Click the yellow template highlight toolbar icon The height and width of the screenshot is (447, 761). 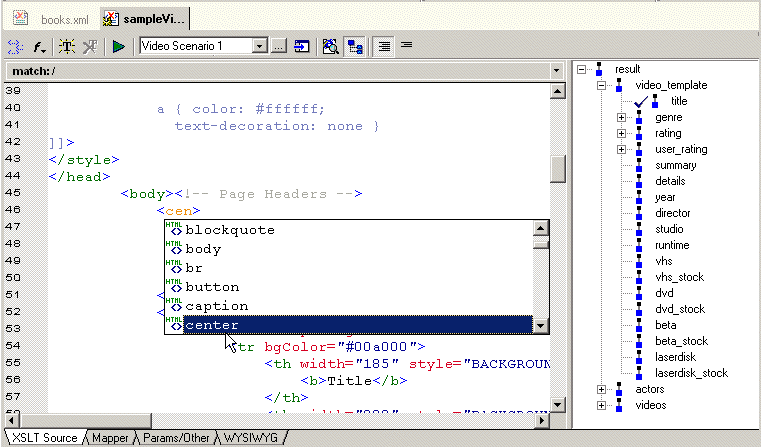coord(66,46)
